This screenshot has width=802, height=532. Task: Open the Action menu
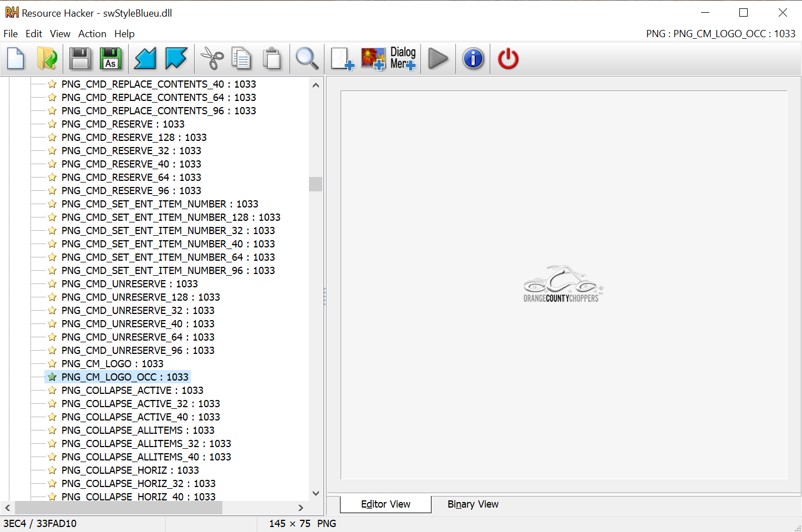pos(92,34)
